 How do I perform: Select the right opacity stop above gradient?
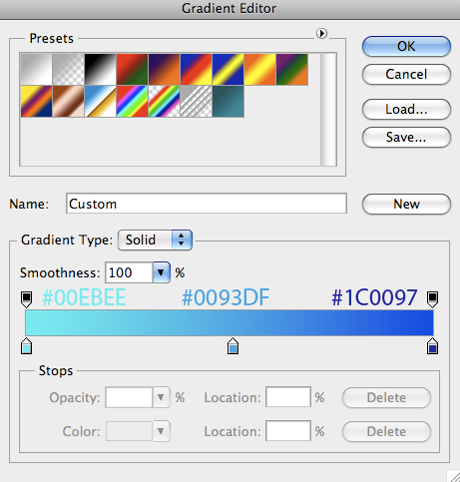click(433, 299)
